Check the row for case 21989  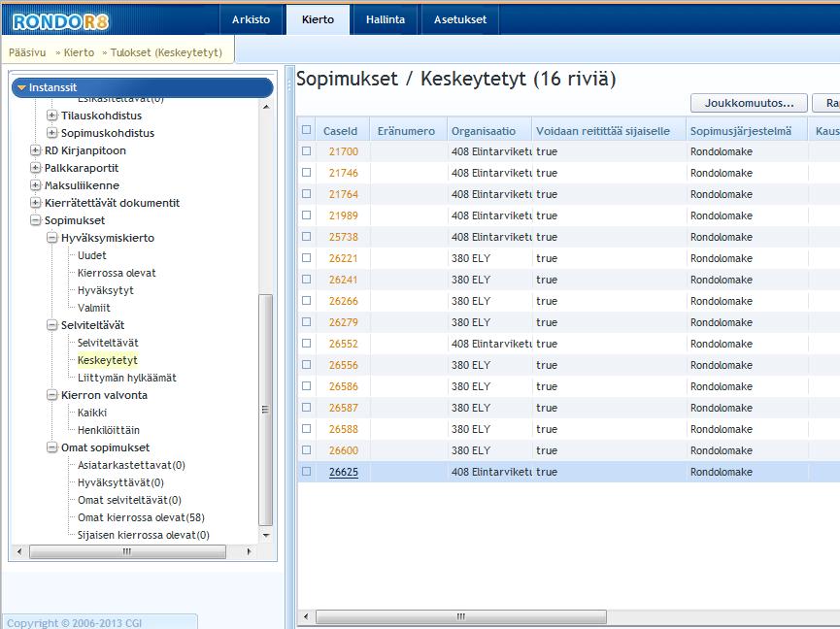point(307,215)
